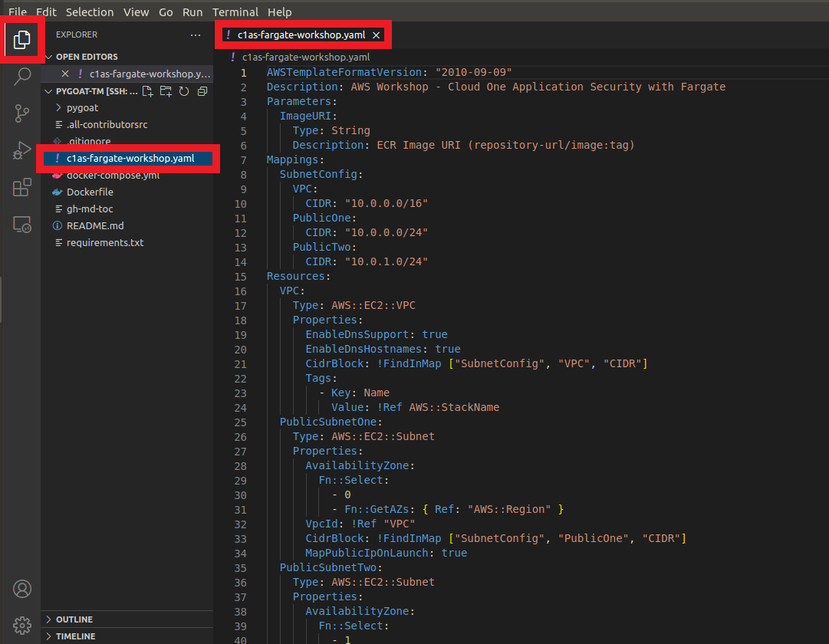This screenshot has width=829, height=644.
Task: Open the Source Control view
Action: click(21, 113)
